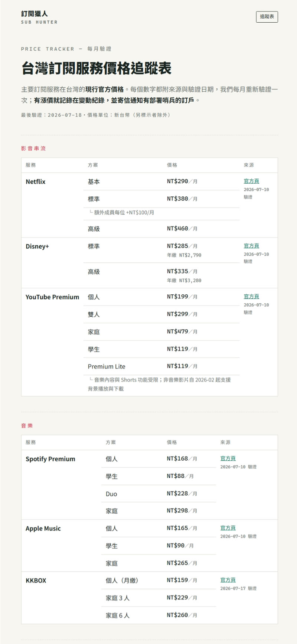The height and width of the screenshot is (644, 297).
Task: Select Spotify 學生 price NT$88/月
Action: (180, 476)
